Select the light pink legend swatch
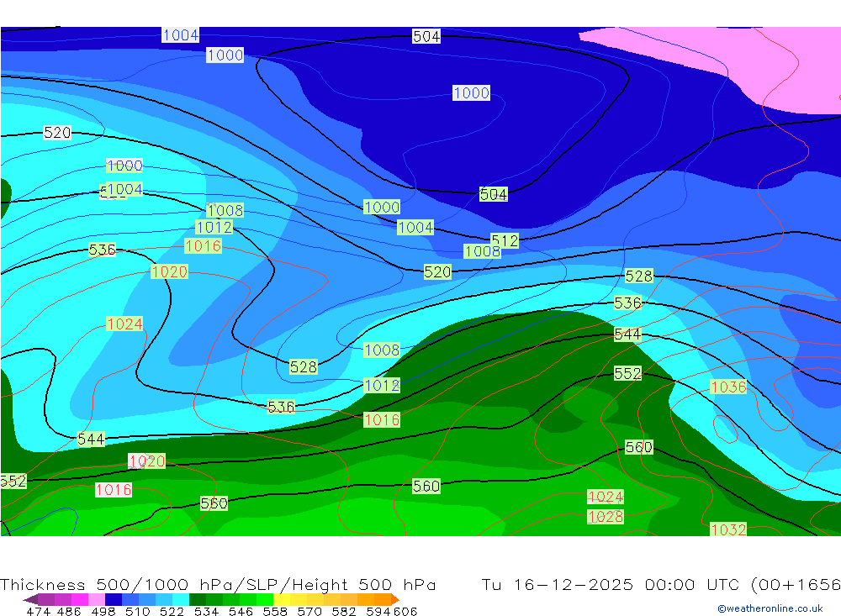The width and height of the screenshot is (841, 616). [x=97, y=599]
